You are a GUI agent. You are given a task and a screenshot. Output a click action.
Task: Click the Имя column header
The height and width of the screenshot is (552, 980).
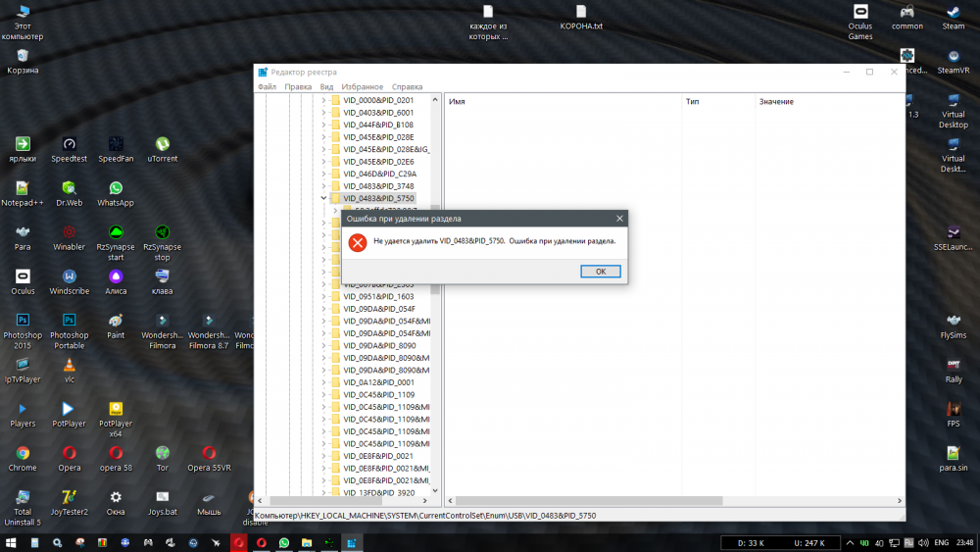point(457,101)
